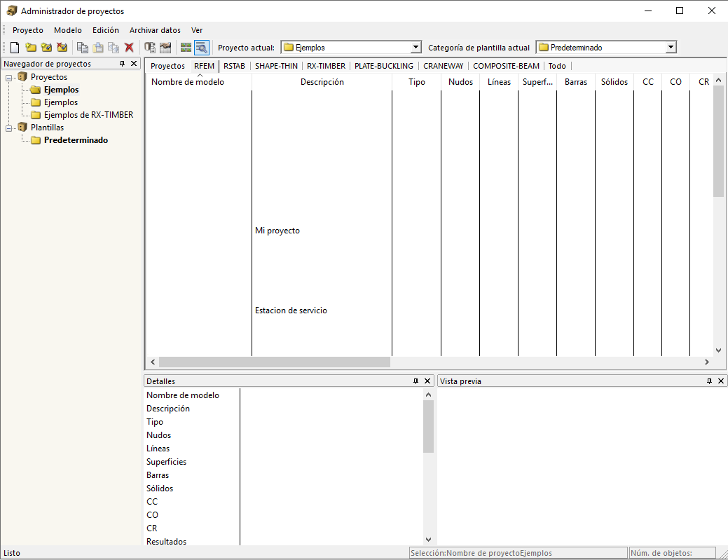Click the Detalles panel scroll down arrow
This screenshot has height=560, width=728.
click(428, 540)
